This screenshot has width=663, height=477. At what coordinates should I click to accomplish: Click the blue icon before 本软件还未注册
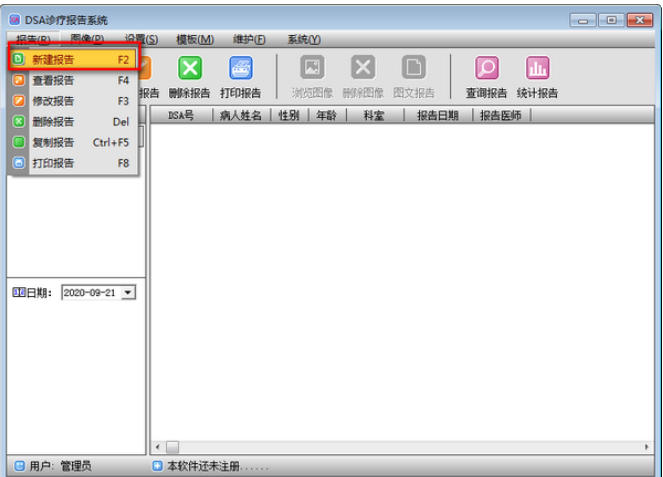(157, 466)
